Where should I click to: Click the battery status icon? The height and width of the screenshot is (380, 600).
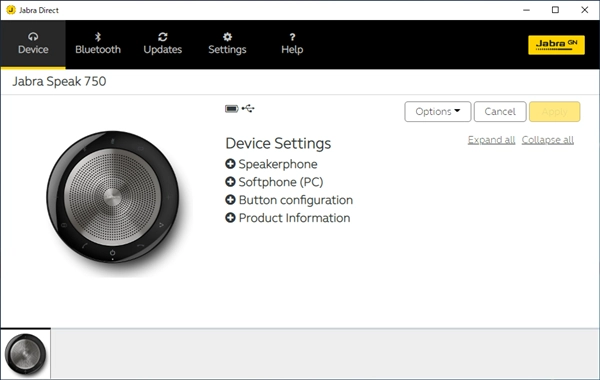coord(232,109)
